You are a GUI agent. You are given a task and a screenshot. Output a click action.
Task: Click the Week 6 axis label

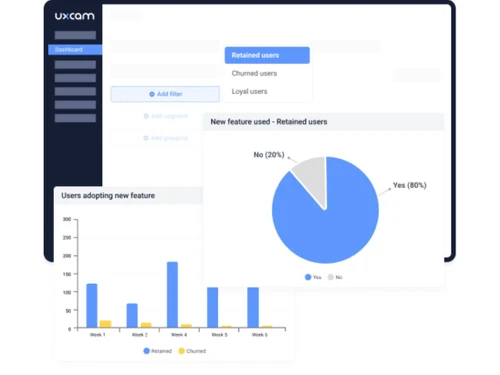pos(260,335)
